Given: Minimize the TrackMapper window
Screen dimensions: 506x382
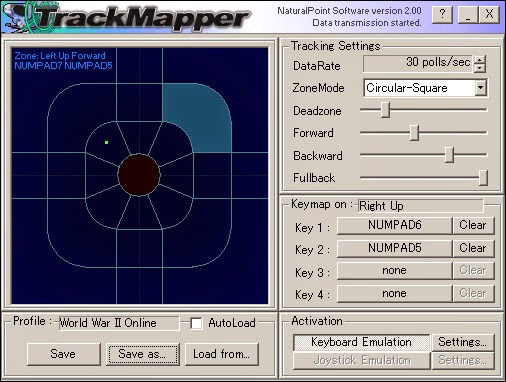Looking at the screenshot, I should tap(468, 14).
